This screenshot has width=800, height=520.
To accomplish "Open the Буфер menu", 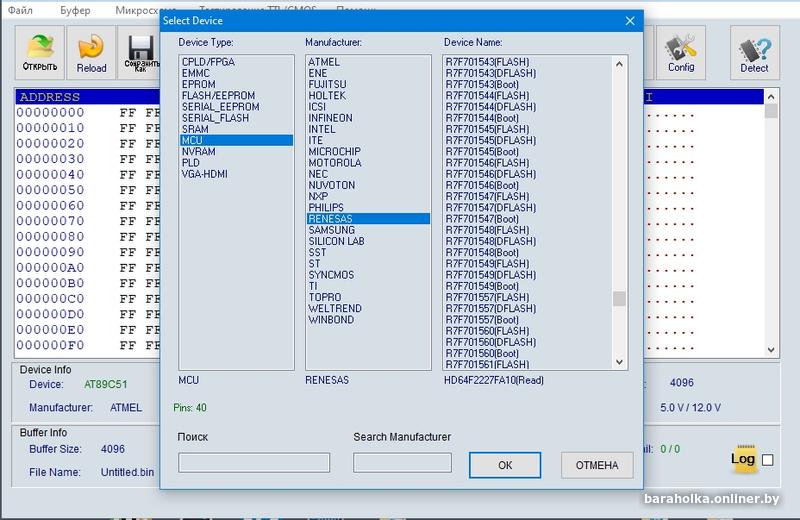I will 75,10.
